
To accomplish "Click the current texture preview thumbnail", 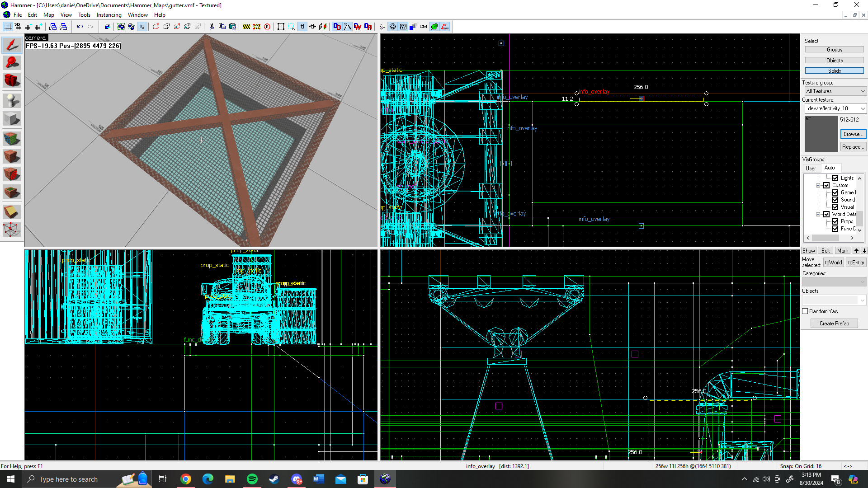I will pos(821,134).
